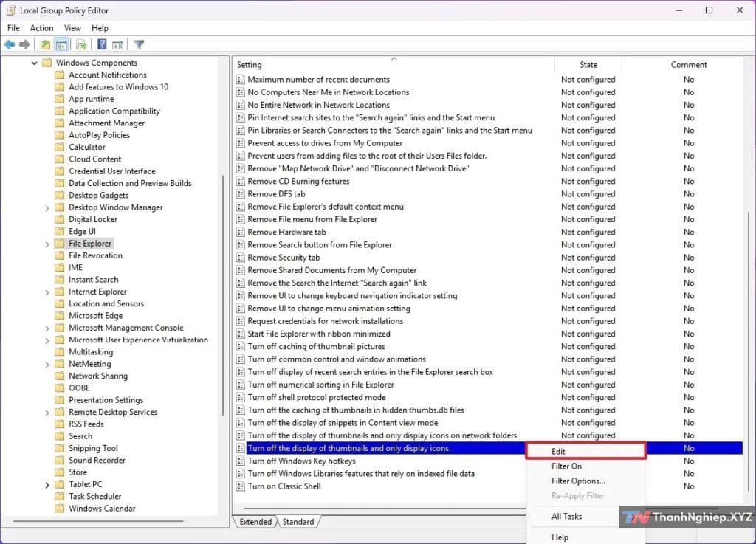756x544 pixels.
Task: Sort by the State column header
Action: coord(588,64)
